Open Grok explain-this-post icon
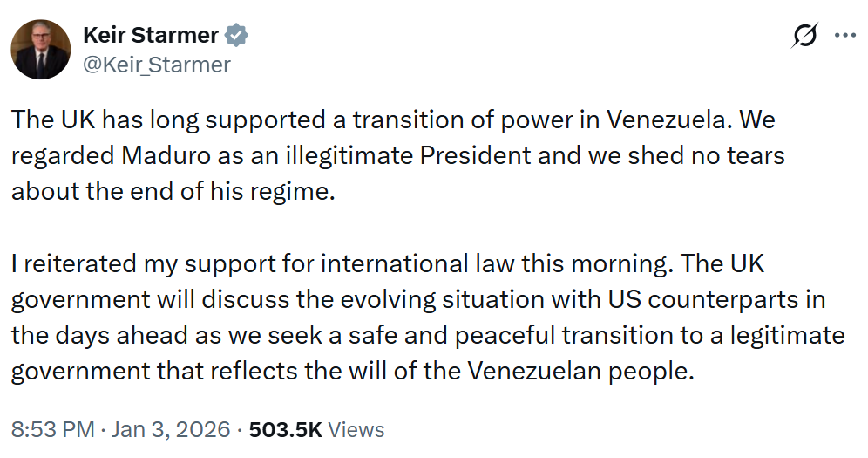 point(804,36)
